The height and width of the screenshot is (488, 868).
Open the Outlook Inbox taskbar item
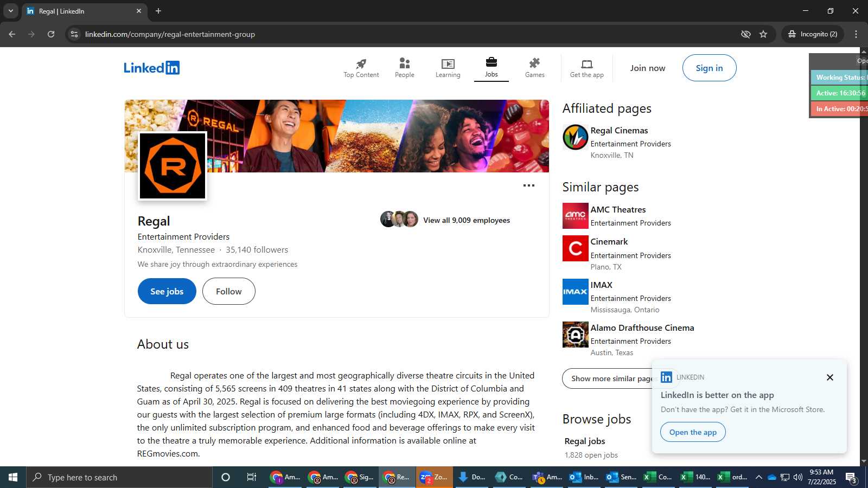[x=584, y=477]
